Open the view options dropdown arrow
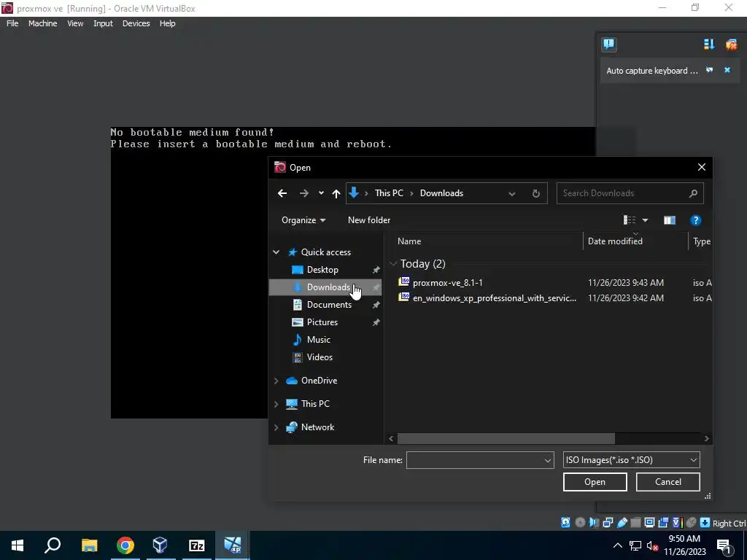 point(645,220)
